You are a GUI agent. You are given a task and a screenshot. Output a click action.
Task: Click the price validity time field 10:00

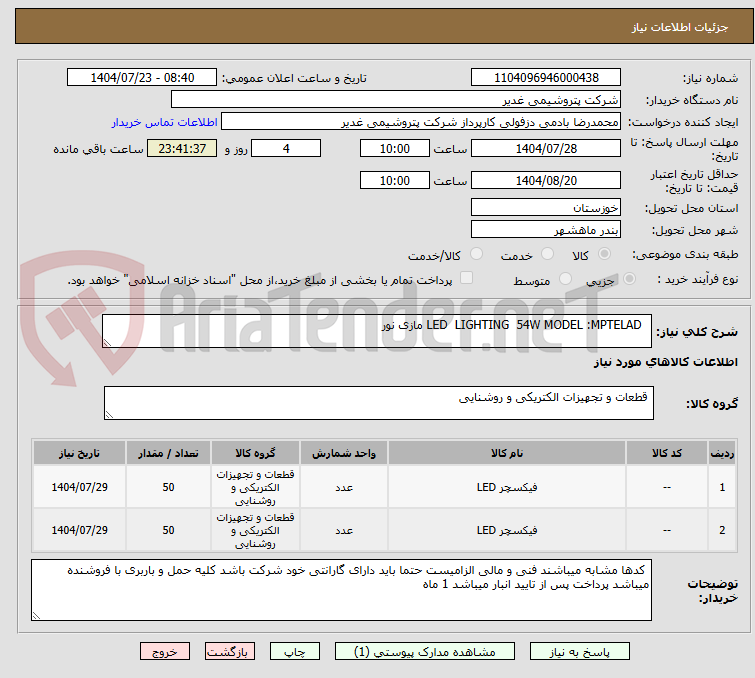[394, 180]
